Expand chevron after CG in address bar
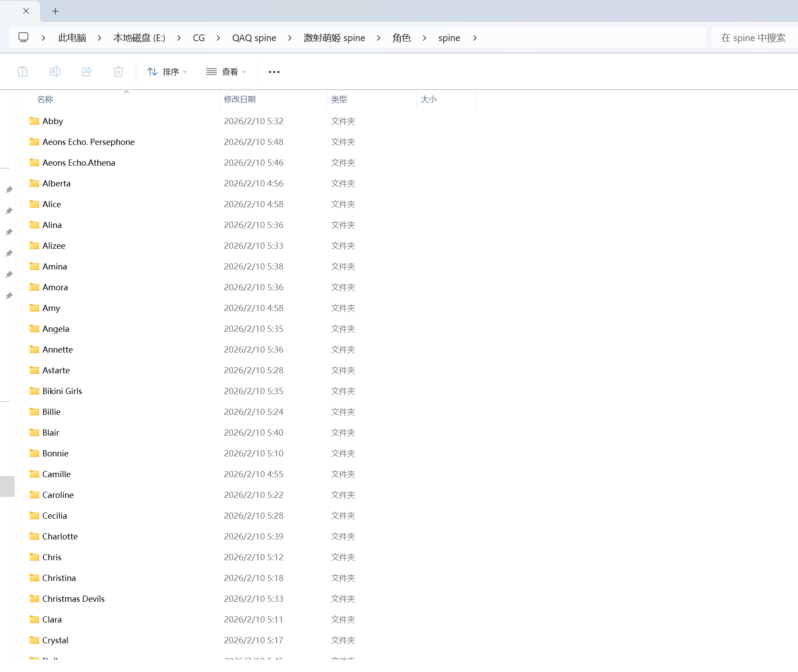798x672 pixels. 218,38
